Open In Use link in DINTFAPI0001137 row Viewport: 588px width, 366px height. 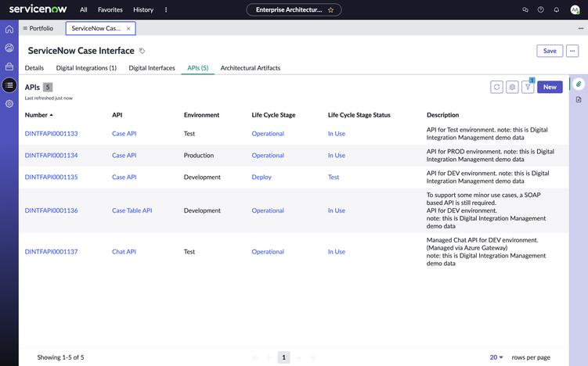click(x=337, y=252)
